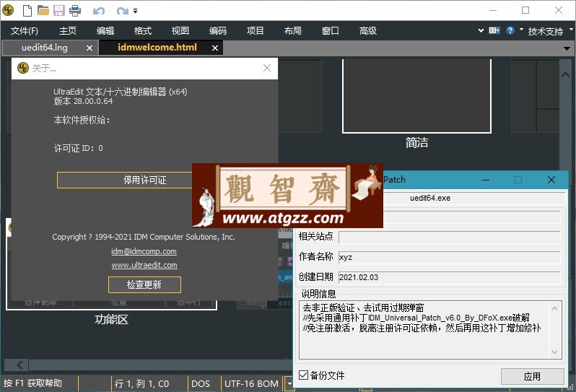Viewport: 576px width, 392px height.
Task: Toggle the 备份文件 checkbox
Action: [x=303, y=375]
